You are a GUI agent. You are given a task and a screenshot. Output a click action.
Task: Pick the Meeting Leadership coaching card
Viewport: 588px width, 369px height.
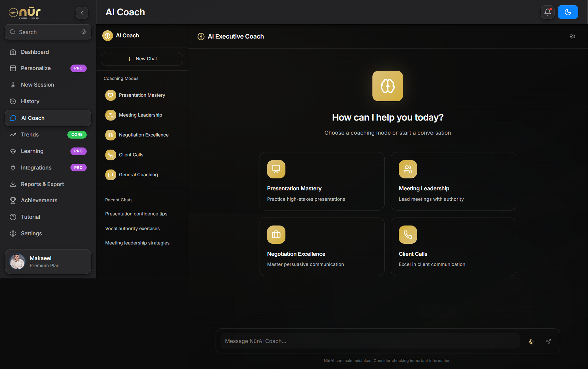coord(453,181)
